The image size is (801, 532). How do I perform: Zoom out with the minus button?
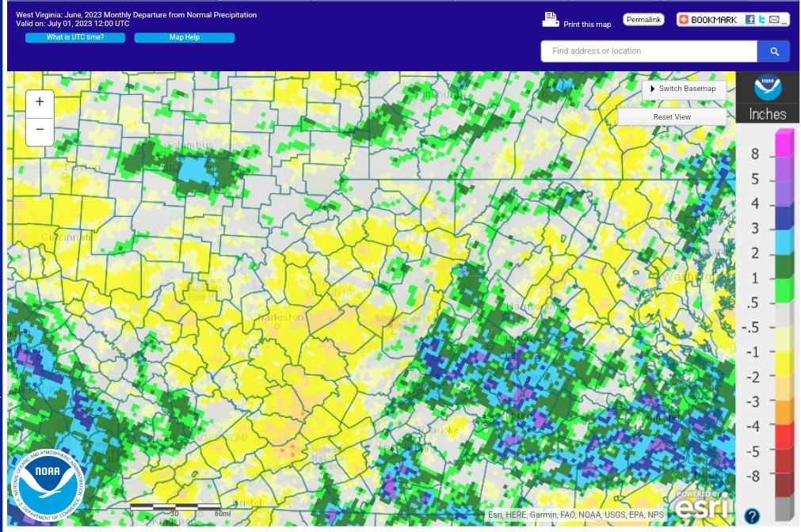[40, 131]
